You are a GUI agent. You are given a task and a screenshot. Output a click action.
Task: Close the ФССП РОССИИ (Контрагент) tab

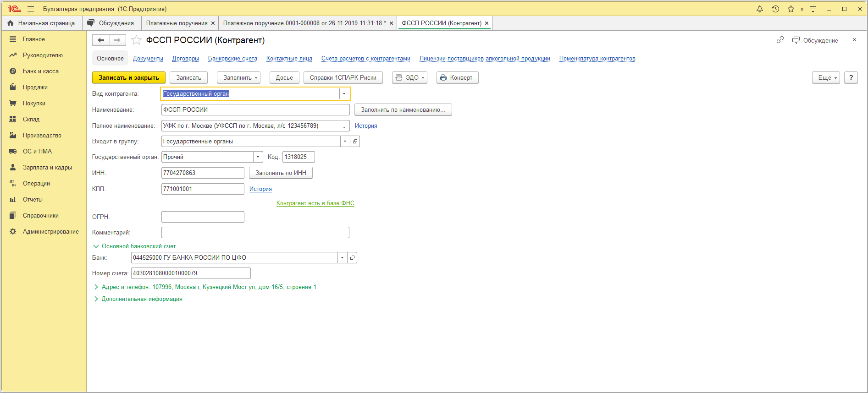point(487,23)
